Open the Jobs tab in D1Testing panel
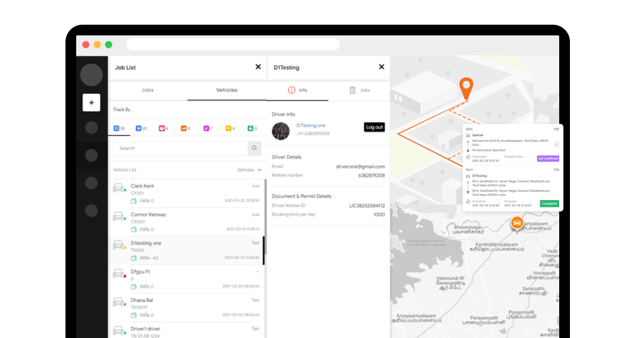644x338 pixels. pyautogui.click(x=360, y=90)
